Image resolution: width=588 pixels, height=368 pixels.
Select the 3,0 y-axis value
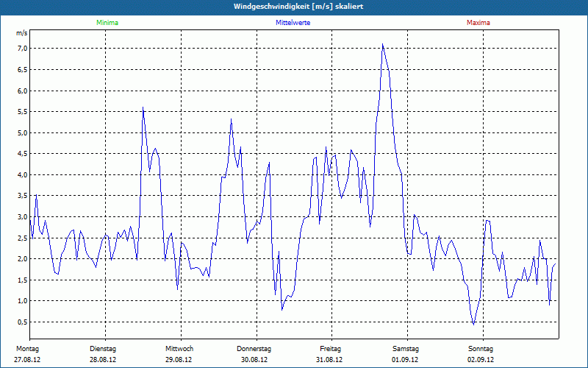(x=23, y=217)
